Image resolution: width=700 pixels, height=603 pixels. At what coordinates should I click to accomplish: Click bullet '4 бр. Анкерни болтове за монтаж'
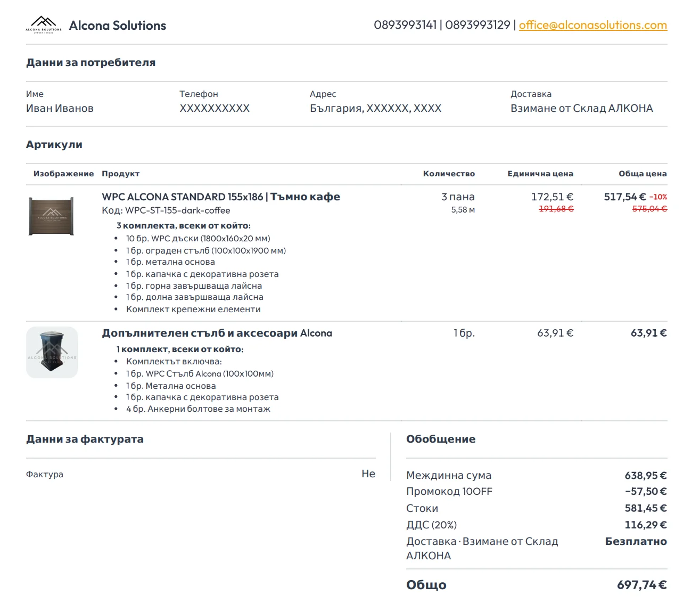pos(198,409)
